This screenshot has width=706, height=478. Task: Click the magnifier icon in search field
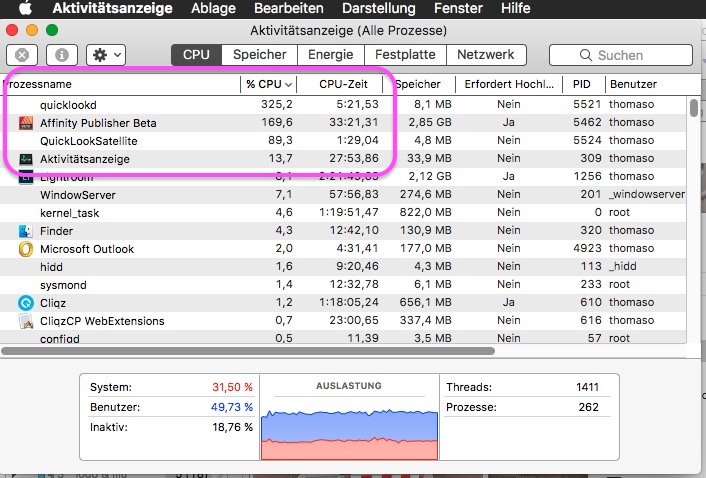(585, 55)
